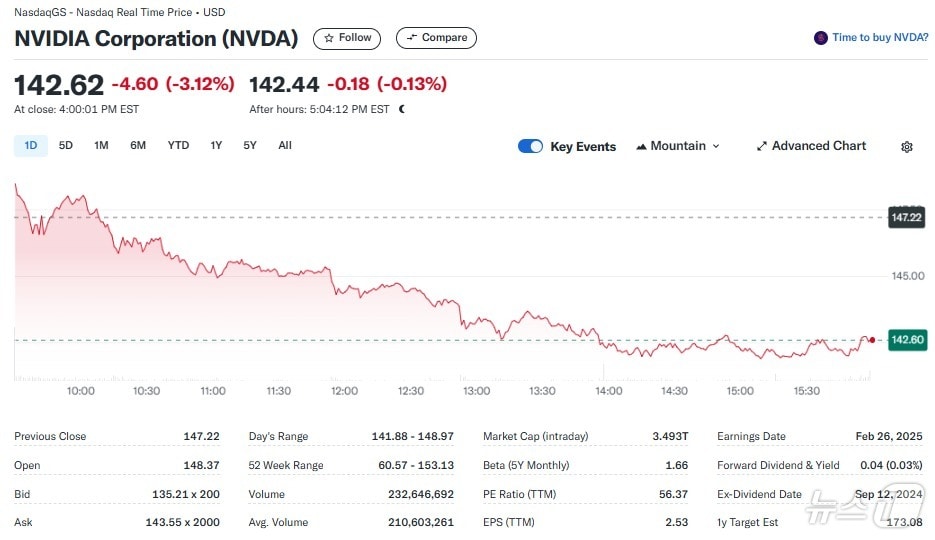
Task: Click the Advanced Chart expand icon
Action: pyautogui.click(x=762, y=146)
